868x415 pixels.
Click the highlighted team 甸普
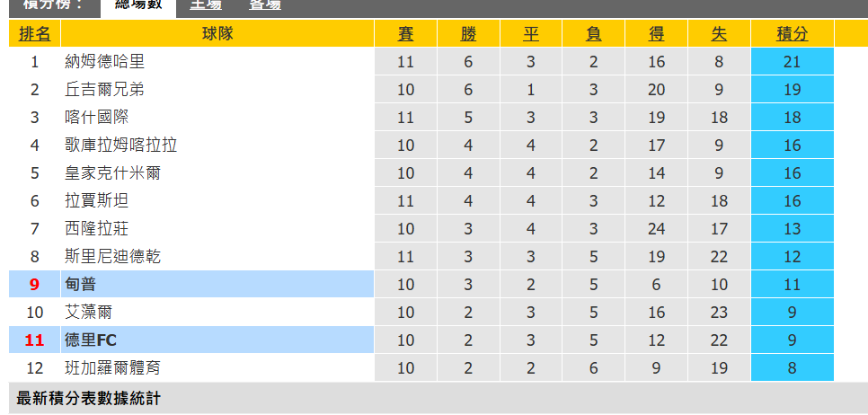click(80, 285)
